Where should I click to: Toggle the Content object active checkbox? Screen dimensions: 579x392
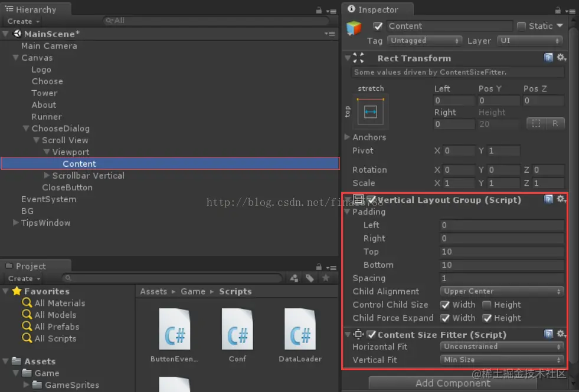click(x=378, y=26)
